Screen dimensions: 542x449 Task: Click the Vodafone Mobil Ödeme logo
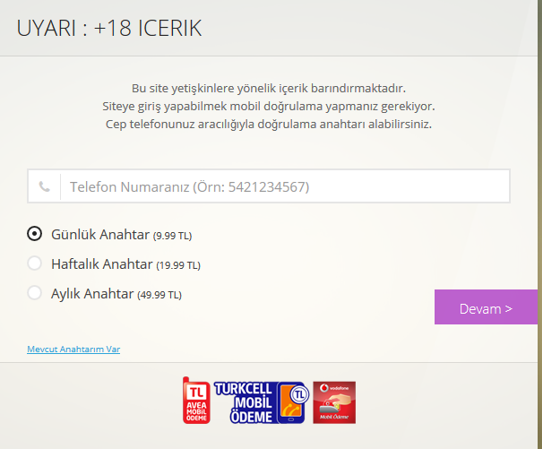point(334,403)
